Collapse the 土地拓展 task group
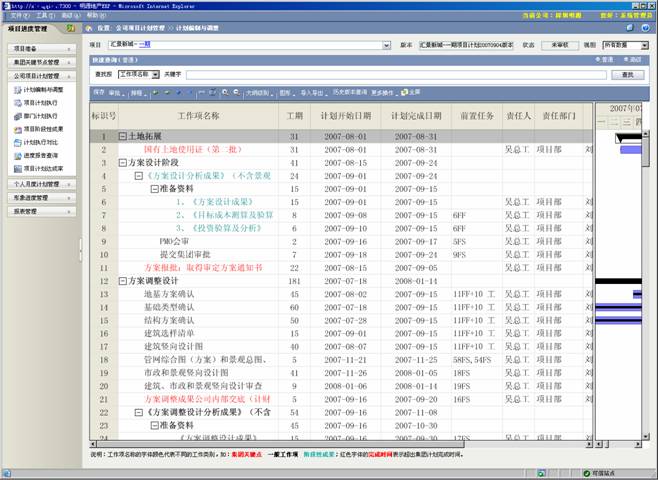The width and height of the screenshot is (658, 480). pos(122,136)
